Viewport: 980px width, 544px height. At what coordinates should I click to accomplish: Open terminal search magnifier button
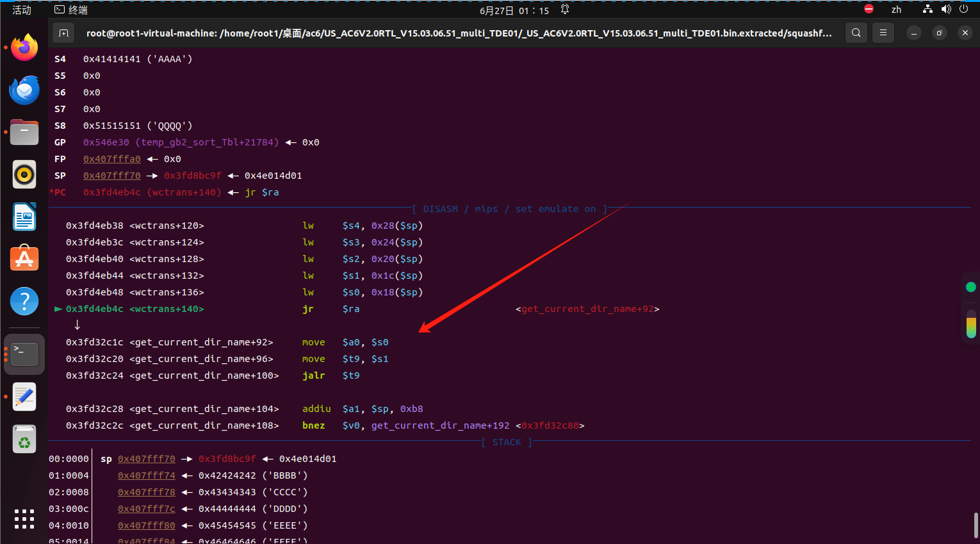[x=856, y=33]
